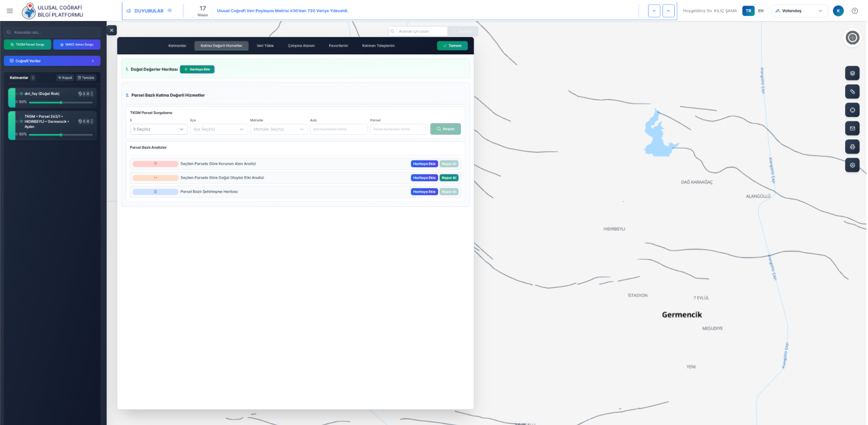This screenshot has height=425, width=868.
Task: Toggle visibility of diri_fay layer
Action: (x=21, y=94)
